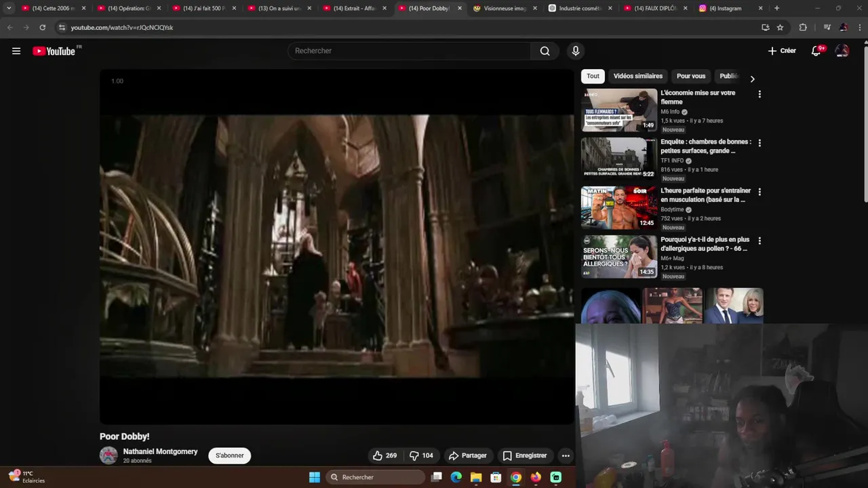Select the Pour vous chip
Viewport: 868px width, 488px height.
[691, 76]
